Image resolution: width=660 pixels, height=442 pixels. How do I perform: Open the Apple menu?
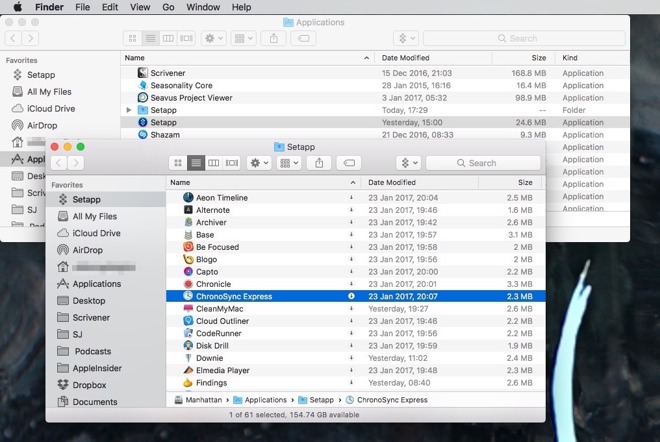pyautogui.click(x=18, y=7)
